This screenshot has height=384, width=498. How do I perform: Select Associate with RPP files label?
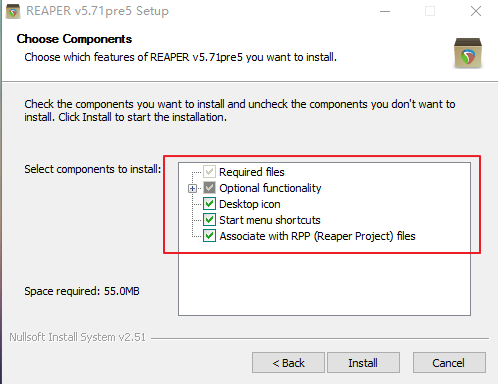point(317,236)
